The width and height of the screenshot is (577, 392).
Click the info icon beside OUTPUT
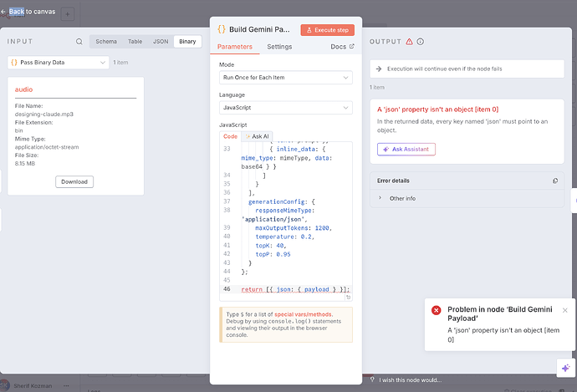click(x=420, y=42)
